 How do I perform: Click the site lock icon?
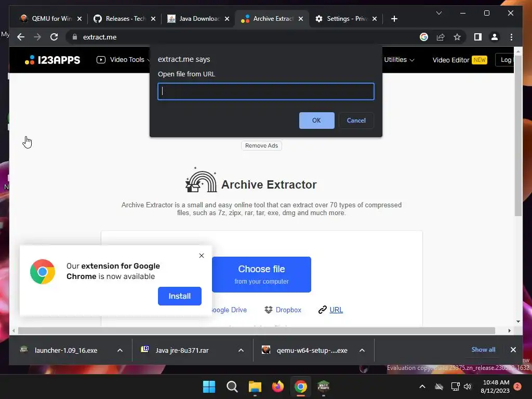[75, 37]
